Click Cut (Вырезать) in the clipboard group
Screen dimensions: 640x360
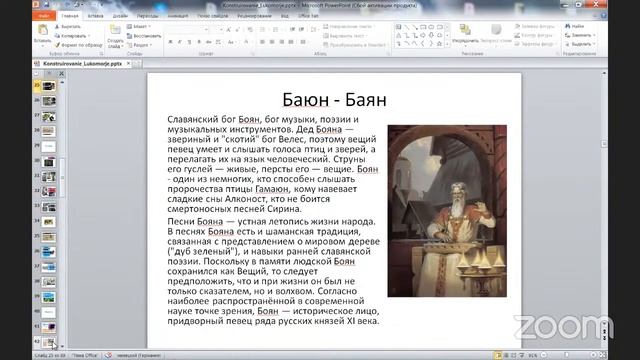68,27
